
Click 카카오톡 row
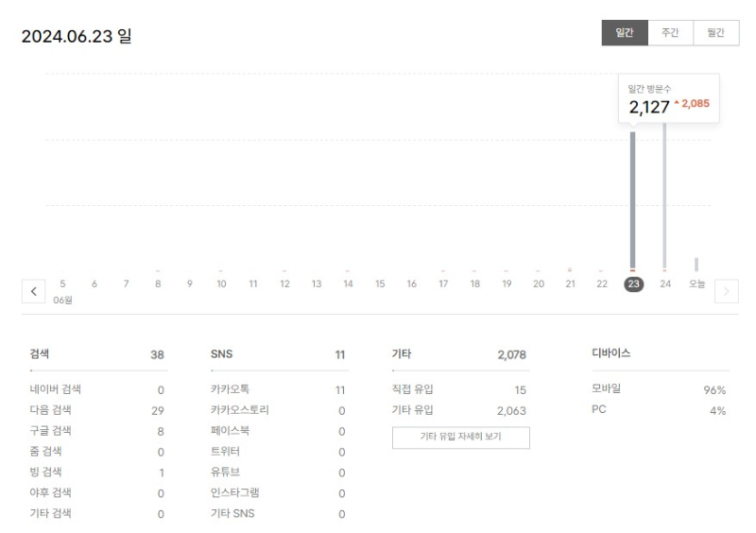pyautogui.click(x=278, y=389)
